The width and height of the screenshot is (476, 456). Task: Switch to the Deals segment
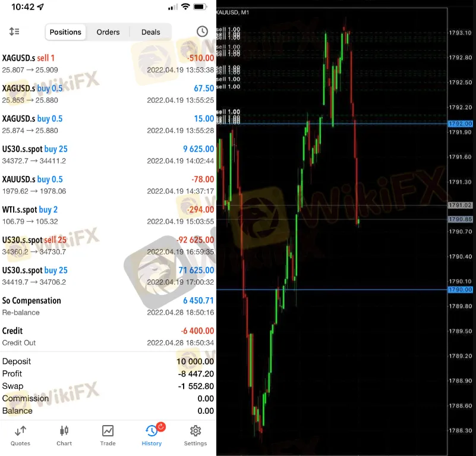pos(150,32)
